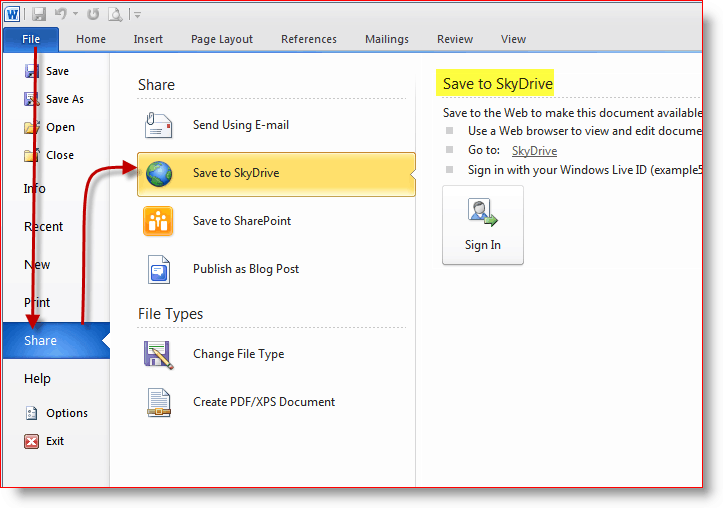Viewport: 723px width, 508px height.
Task: Select New in the Backstage menu
Action: coord(37,265)
